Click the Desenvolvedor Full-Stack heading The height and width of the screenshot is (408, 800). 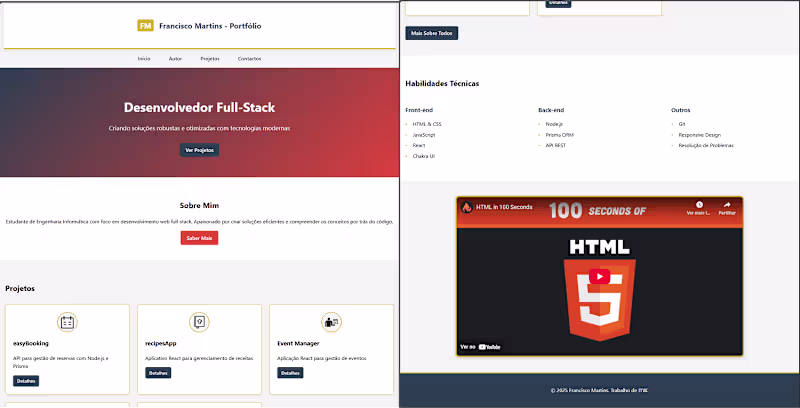(x=199, y=108)
